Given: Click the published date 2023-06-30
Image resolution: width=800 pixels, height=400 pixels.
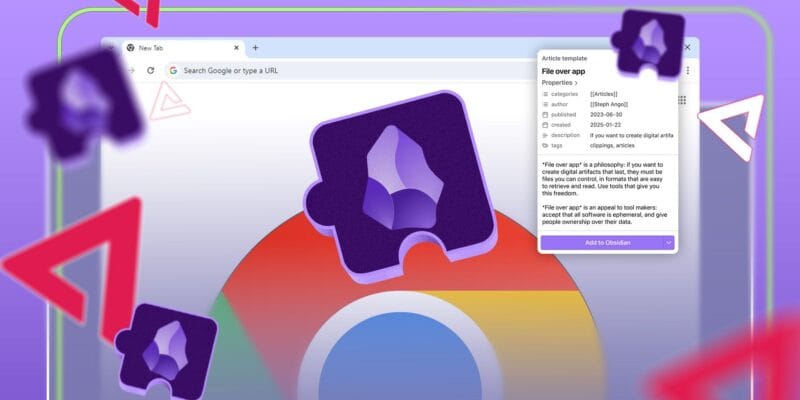Looking at the screenshot, I should click(x=606, y=115).
